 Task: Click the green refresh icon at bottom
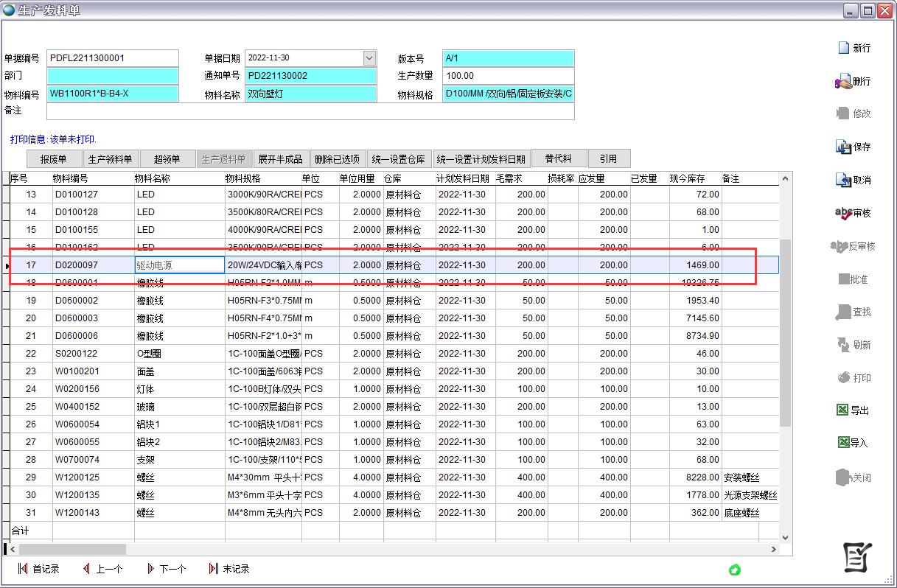734,570
